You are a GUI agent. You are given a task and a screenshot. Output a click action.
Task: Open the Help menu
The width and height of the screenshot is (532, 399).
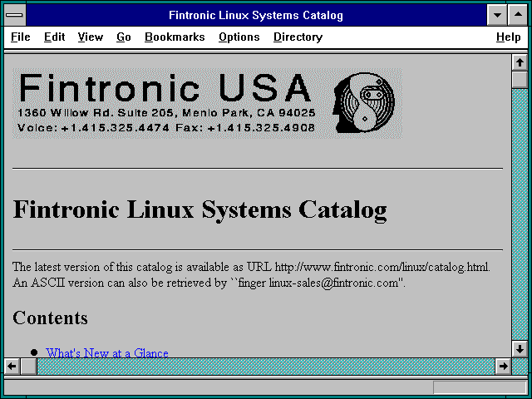[508, 37]
